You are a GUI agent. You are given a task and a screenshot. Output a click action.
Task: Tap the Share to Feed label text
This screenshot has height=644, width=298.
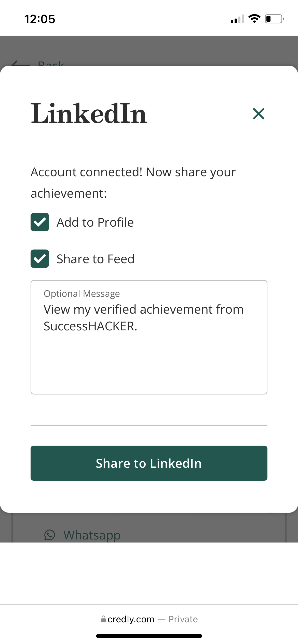point(96,259)
